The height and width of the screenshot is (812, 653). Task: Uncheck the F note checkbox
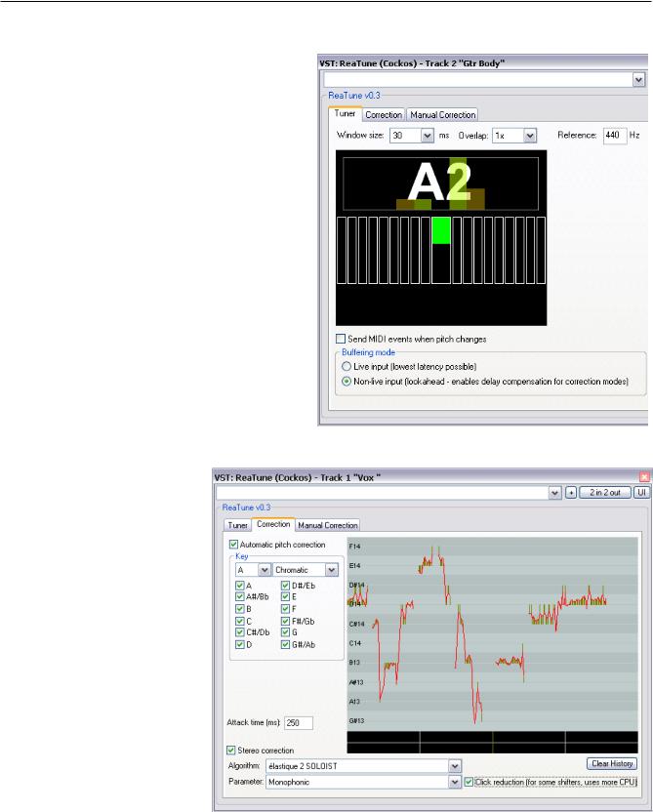pos(285,609)
